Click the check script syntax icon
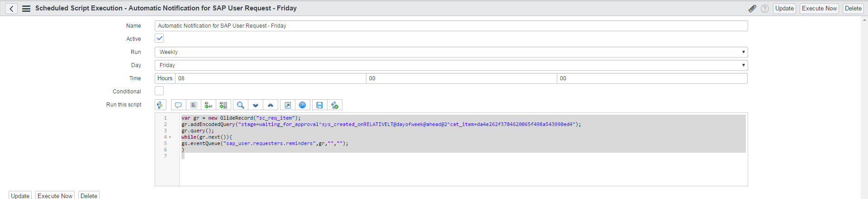868x199 pixels. [x=335, y=105]
